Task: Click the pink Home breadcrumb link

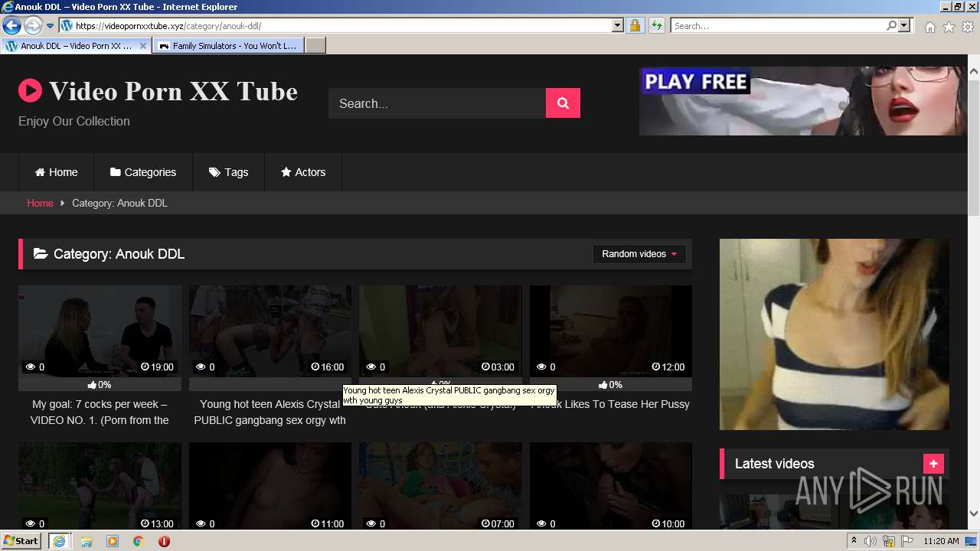Action: pyautogui.click(x=40, y=203)
